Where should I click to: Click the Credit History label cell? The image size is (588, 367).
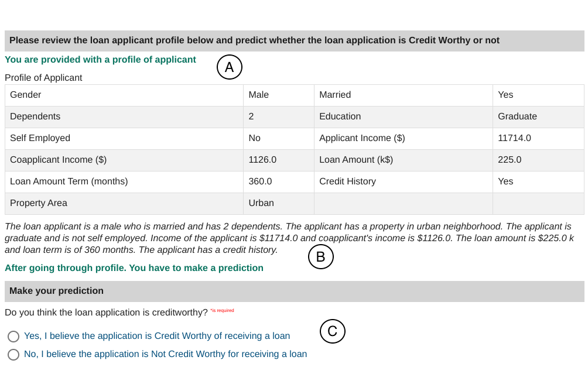pyautogui.click(x=348, y=181)
